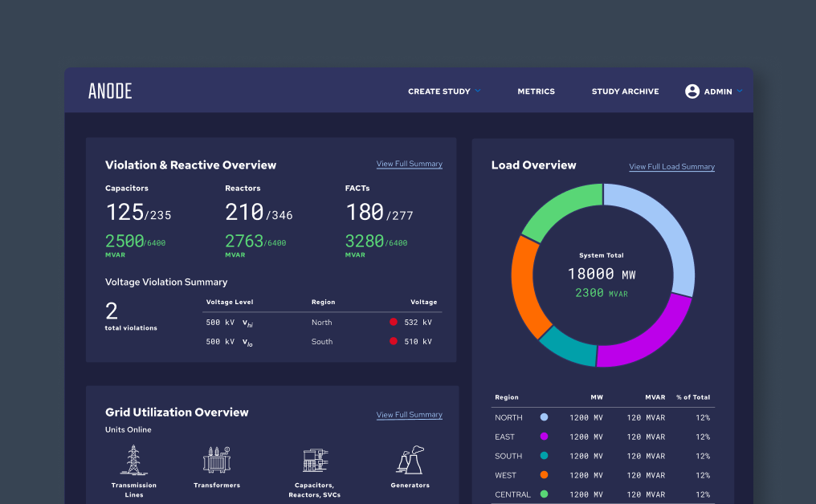Click the Voltage Level column header
Screen dimensions: 816x504
230,303
